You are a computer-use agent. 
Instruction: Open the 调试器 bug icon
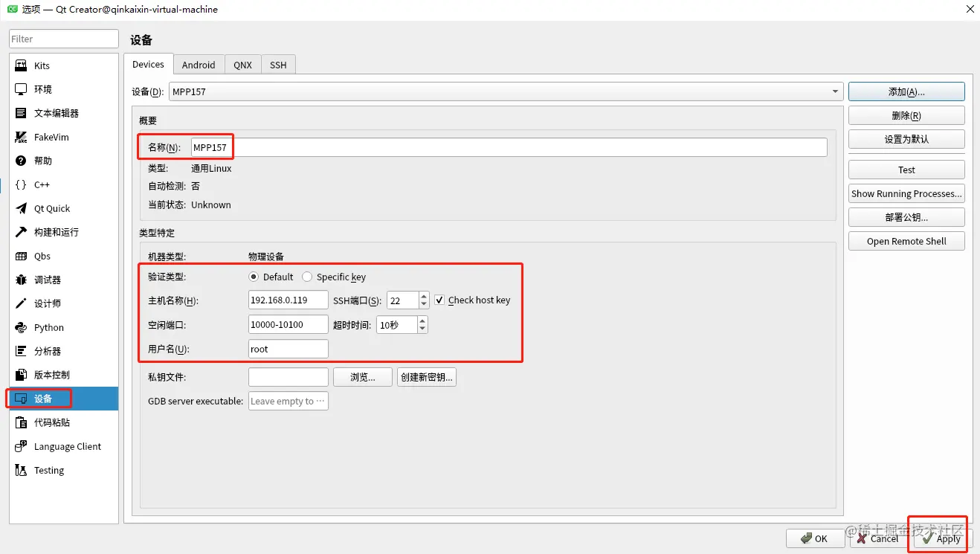[x=21, y=280]
